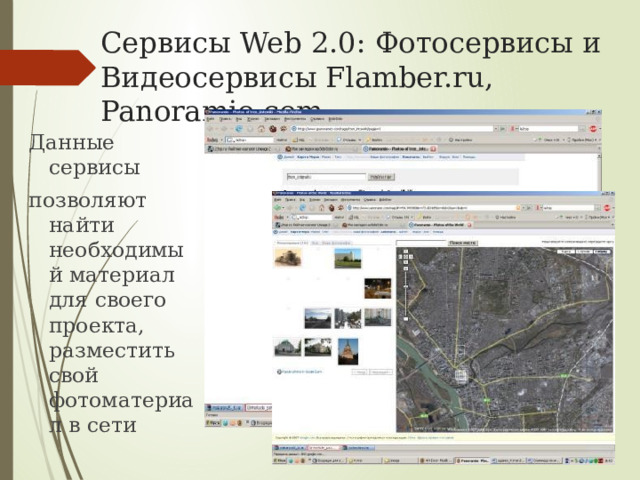Close the Panoramio tab in back window
640x480 pixels.
pyautogui.click(x=433, y=149)
